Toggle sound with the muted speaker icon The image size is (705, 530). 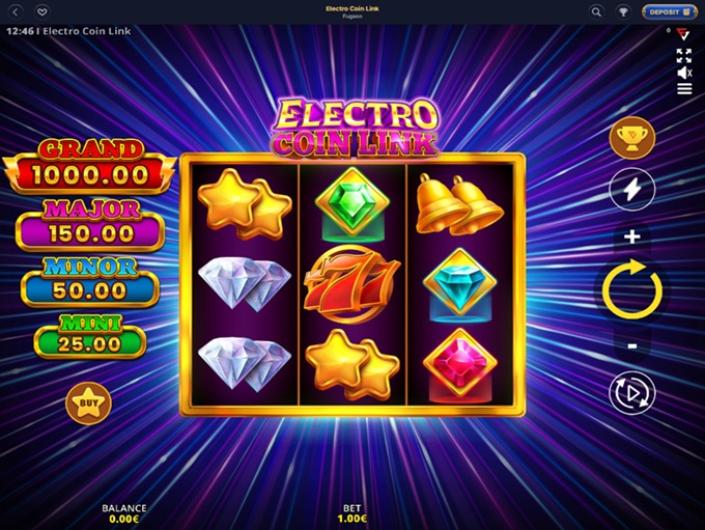pos(684,72)
